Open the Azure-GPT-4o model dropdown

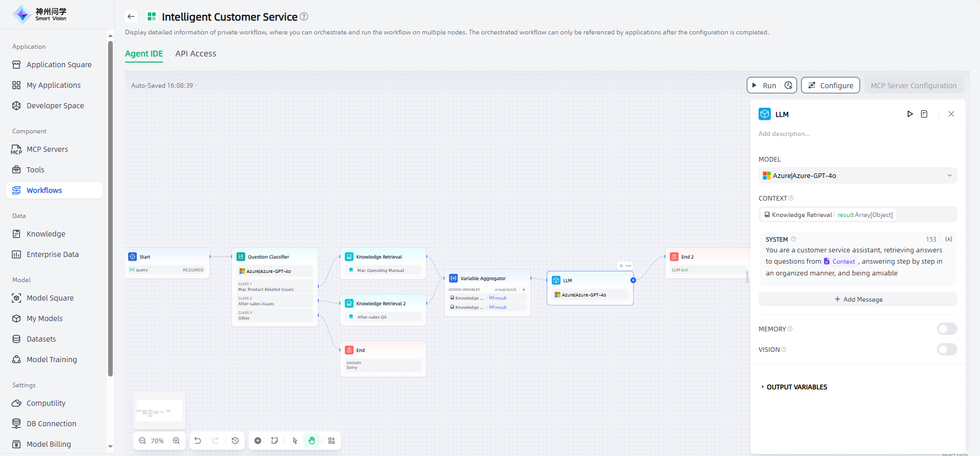(857, 175)
